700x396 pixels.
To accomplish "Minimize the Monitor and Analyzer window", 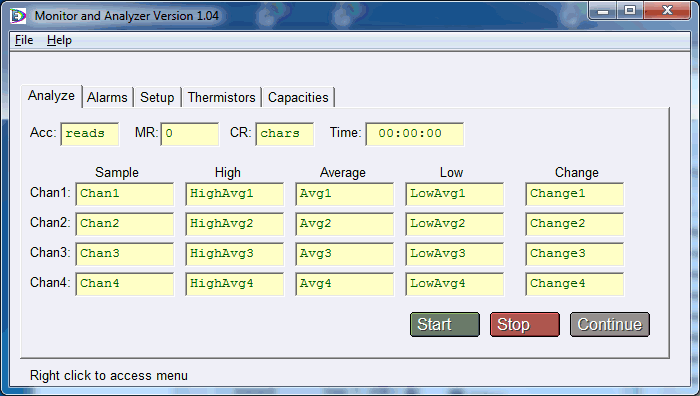I will tap(603, 11).
